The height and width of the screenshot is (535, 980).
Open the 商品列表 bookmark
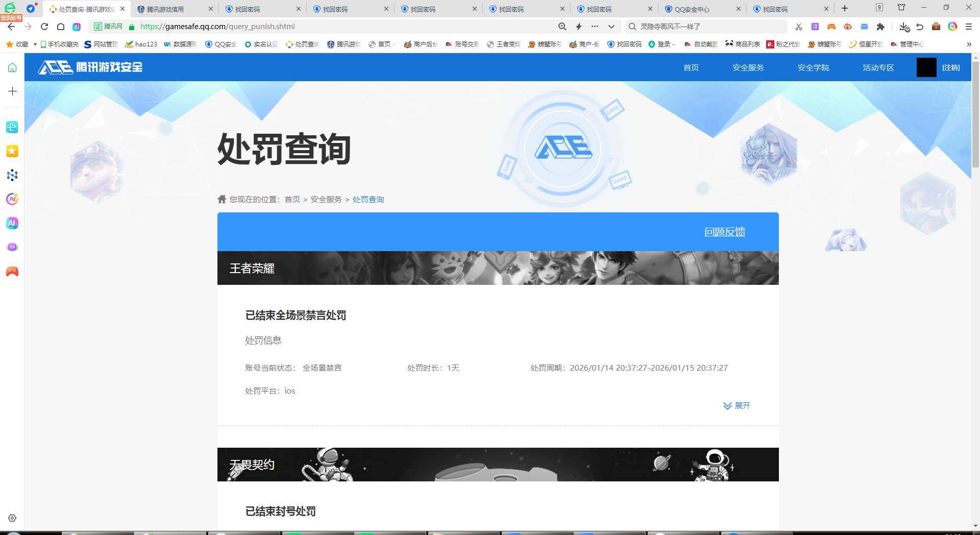click(743, 44)
